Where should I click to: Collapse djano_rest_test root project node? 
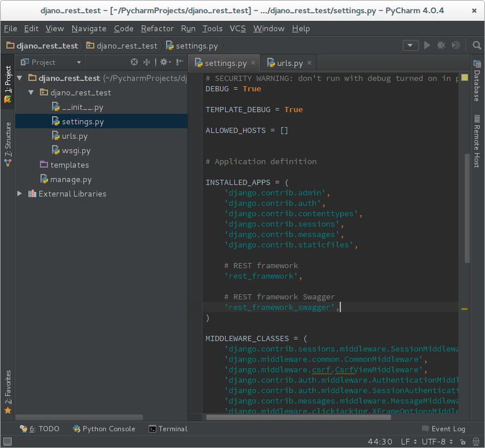tap(20, 78)
